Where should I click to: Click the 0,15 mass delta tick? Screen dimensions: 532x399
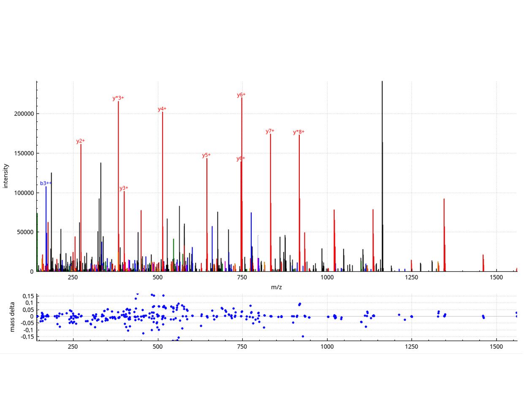(29, 296)
